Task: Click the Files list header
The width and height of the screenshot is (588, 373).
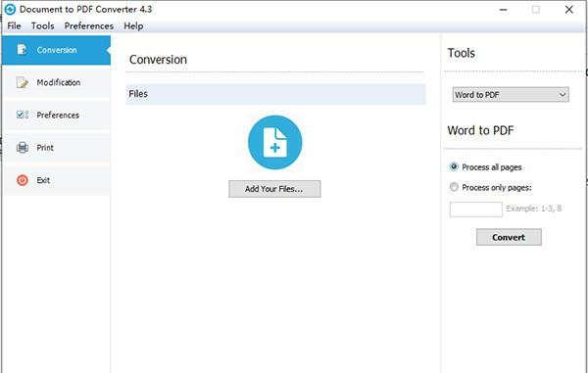Action: [x=275, y=94]
